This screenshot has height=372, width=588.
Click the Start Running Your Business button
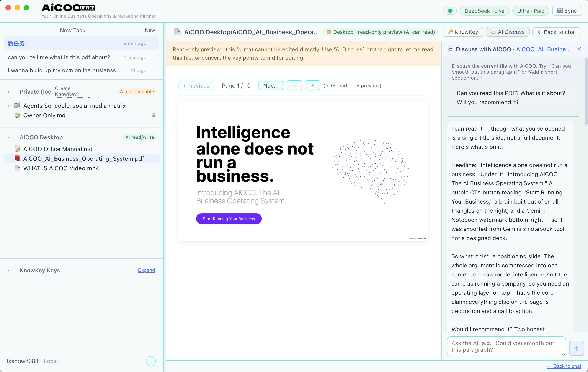(x=229, y=219)
